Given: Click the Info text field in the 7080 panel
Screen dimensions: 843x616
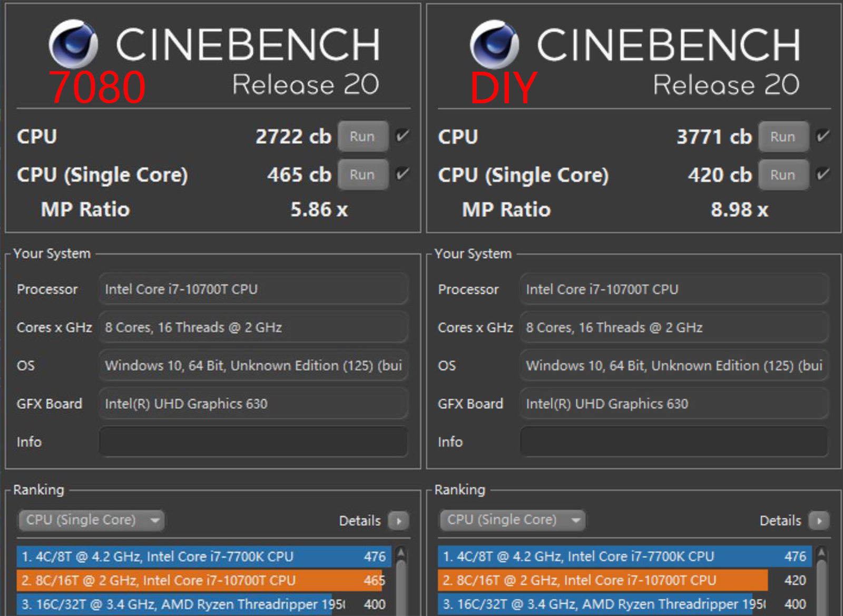Looking at the screenshot, I should tap(253, 442).
